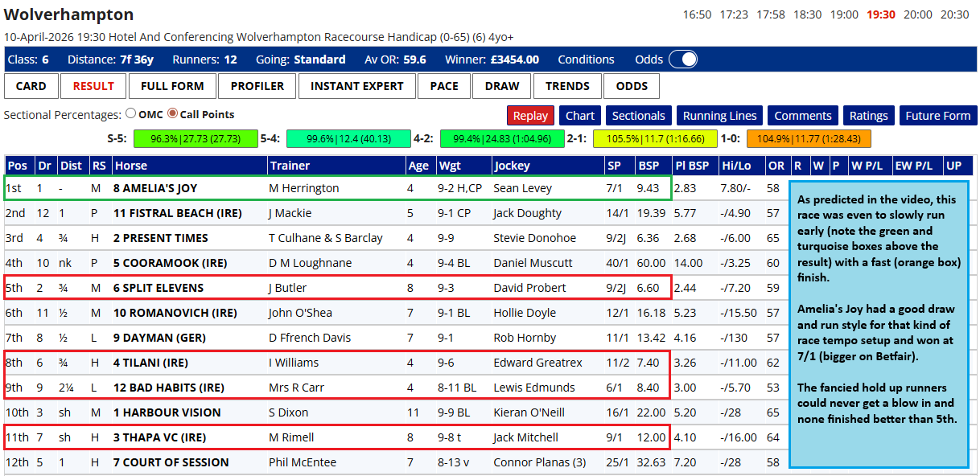Click the yellow 2-1 sectional box
The width and height of the screenshot is (980, 476).
click(x=655, y=139)
